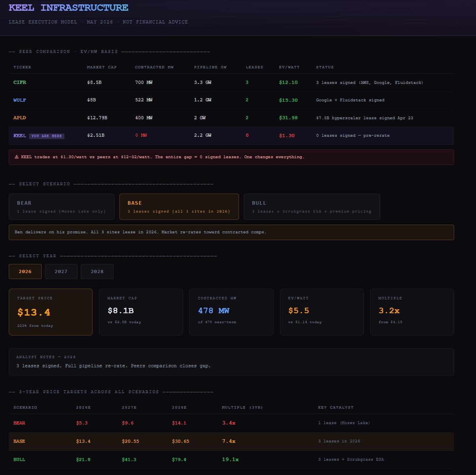
Task: Click the 2027E column header
Action: [129, 407]
